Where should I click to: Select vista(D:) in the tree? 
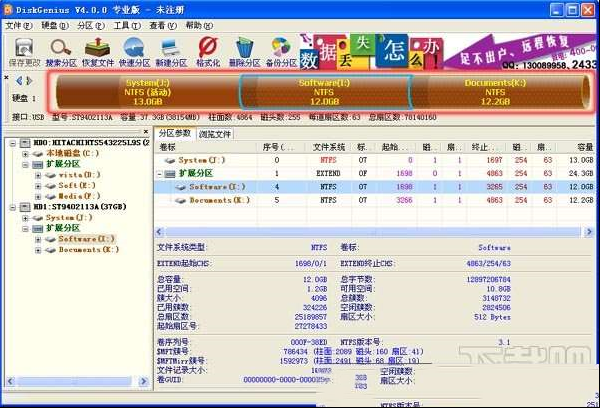80,175
